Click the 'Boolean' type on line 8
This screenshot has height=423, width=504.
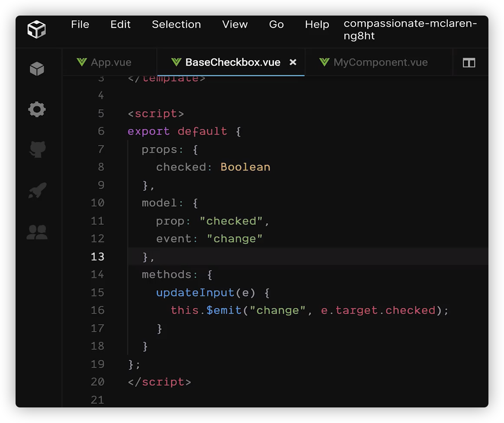[x=245, y=167]
